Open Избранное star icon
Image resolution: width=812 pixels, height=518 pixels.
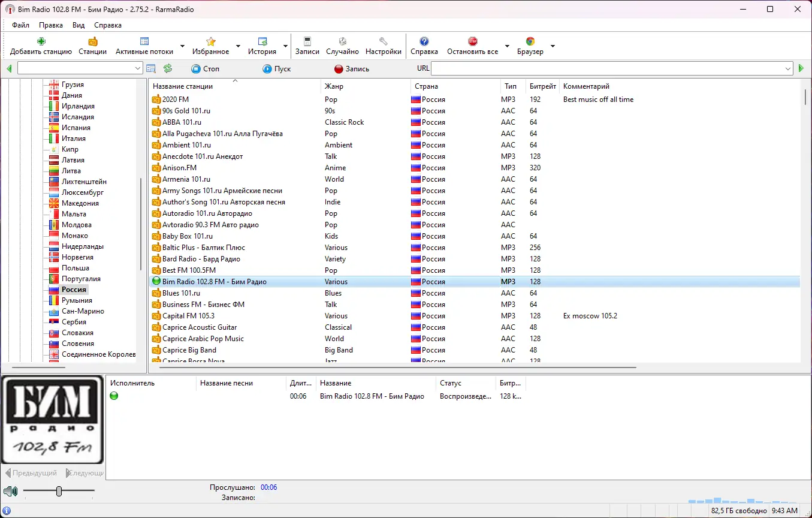[210, 41]
